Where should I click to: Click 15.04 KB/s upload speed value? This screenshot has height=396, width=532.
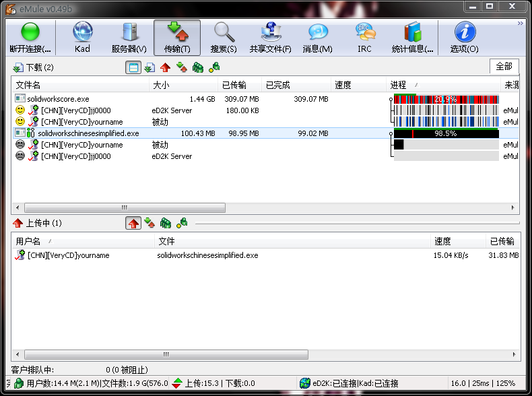point(451,255)
